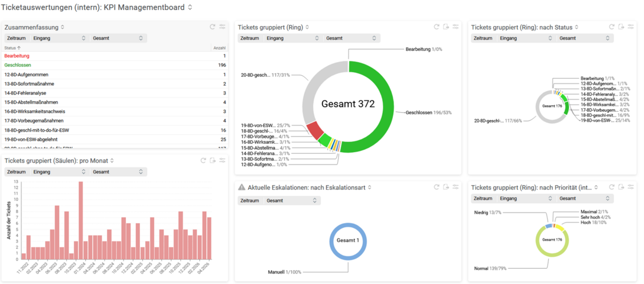Open settings of the Zusammenfassung panel
This screenshot has width=644, height=284.
(222, 27)
